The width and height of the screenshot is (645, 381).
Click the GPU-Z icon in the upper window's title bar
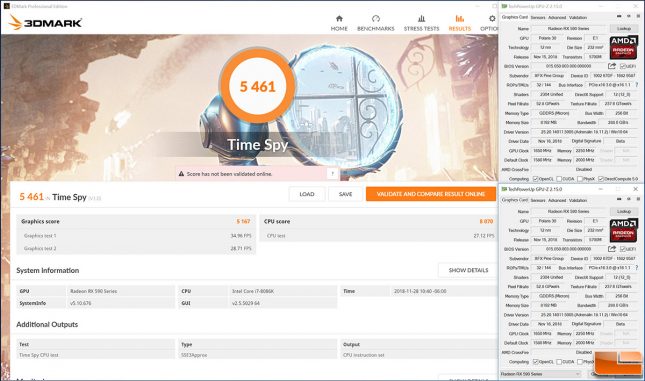[x=504, y=6]
